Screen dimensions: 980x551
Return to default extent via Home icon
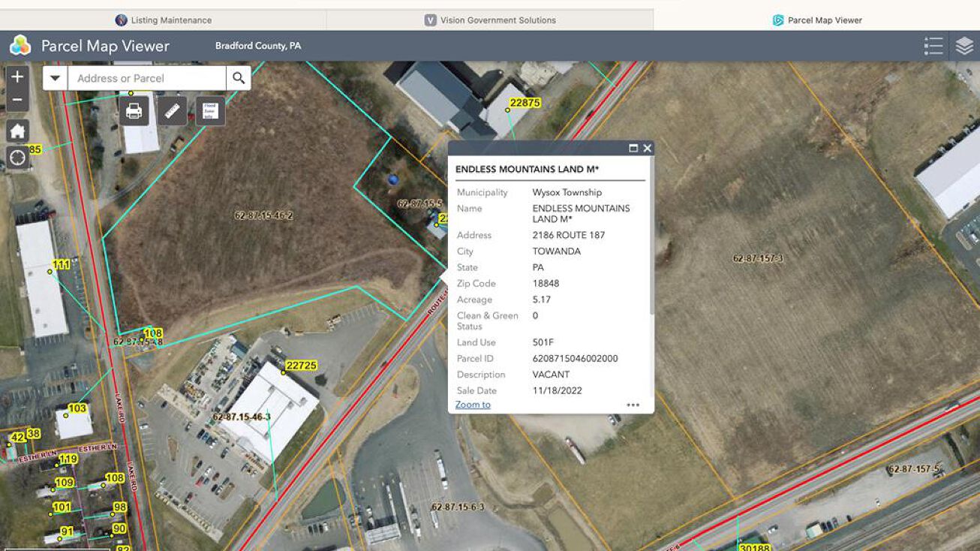point(16,129)
